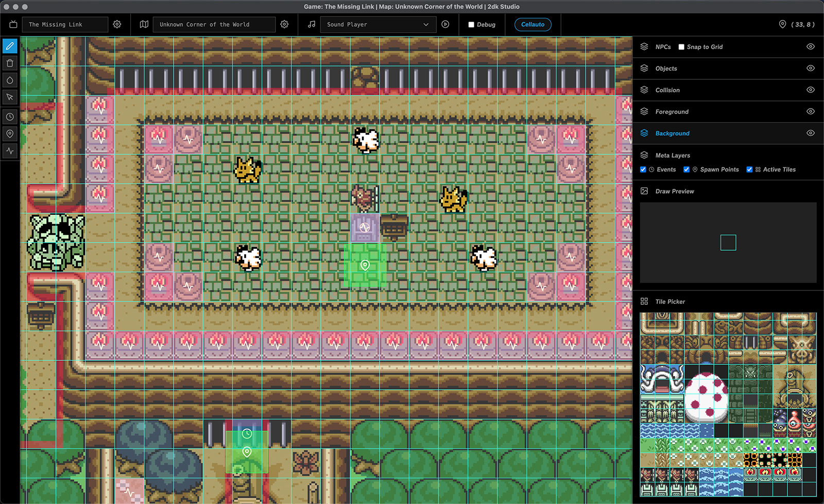Image resolution: width=824 pixels, height=504 pixels.
Task: Play the selected sound
Action: (x=445, y=24)
